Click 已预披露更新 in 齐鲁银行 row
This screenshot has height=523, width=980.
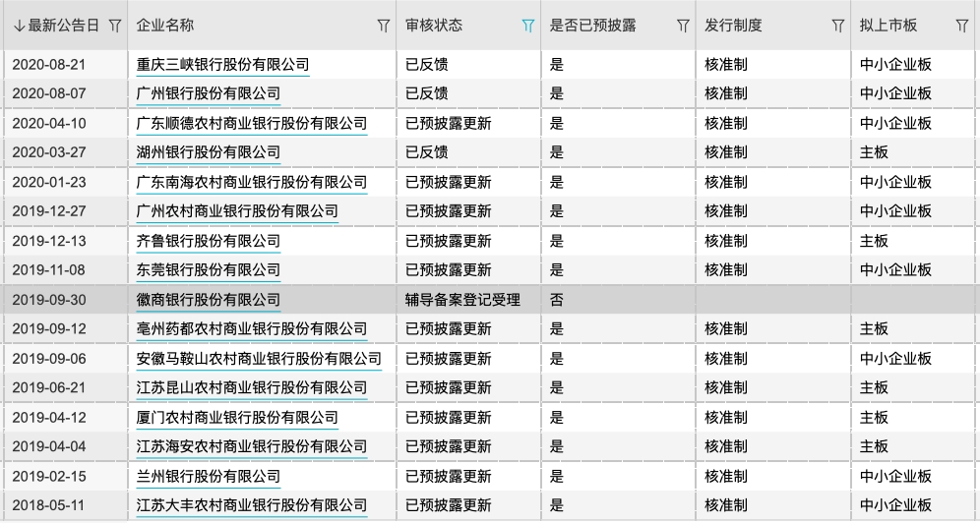[x=448, y=241]
